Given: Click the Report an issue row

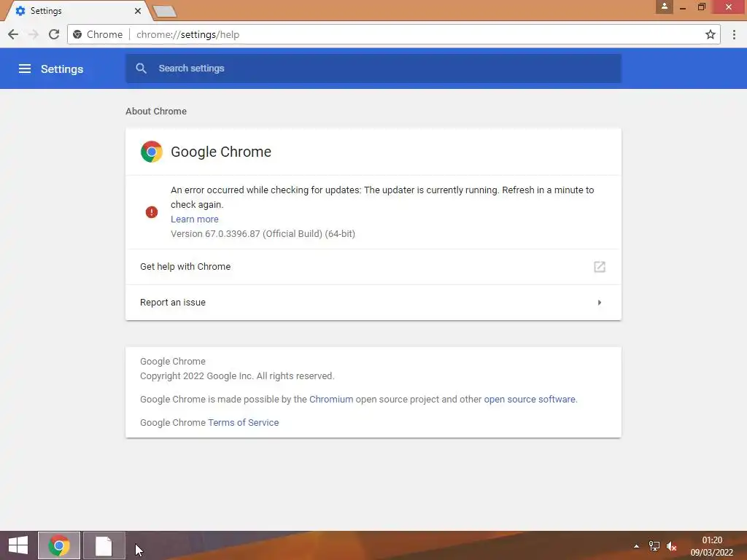Looking at the screenshot, I should point(373,303).
